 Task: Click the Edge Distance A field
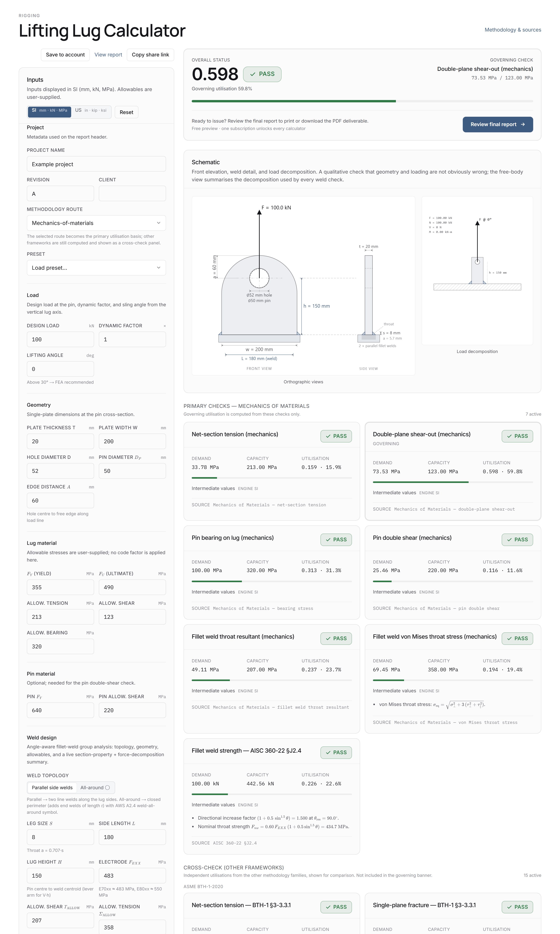click(60, 501)
